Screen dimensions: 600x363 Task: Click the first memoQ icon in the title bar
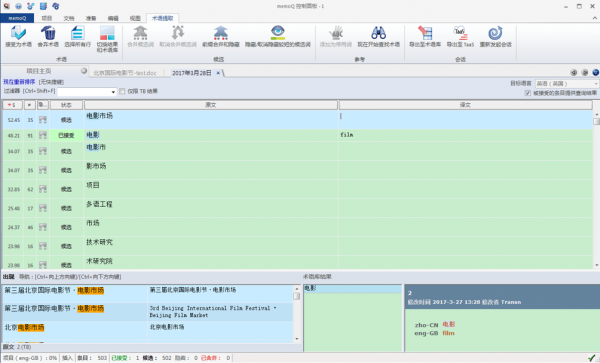(x=7, y=6)
